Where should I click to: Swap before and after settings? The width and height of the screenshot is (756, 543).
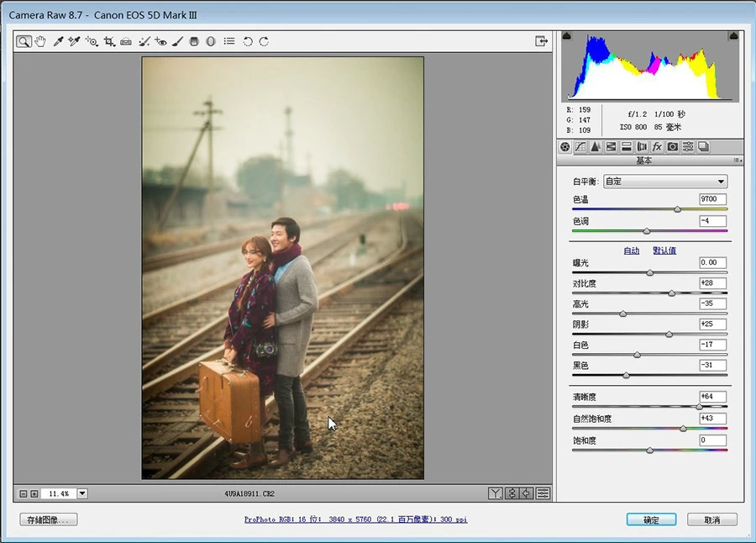pyautogui.click(x=512, y=493)
